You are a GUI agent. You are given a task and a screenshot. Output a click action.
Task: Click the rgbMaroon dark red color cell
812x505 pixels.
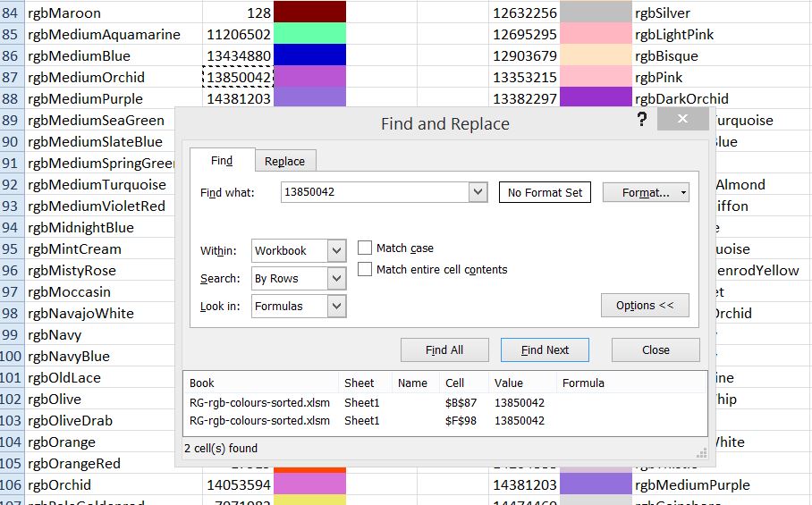pos(309,13)
